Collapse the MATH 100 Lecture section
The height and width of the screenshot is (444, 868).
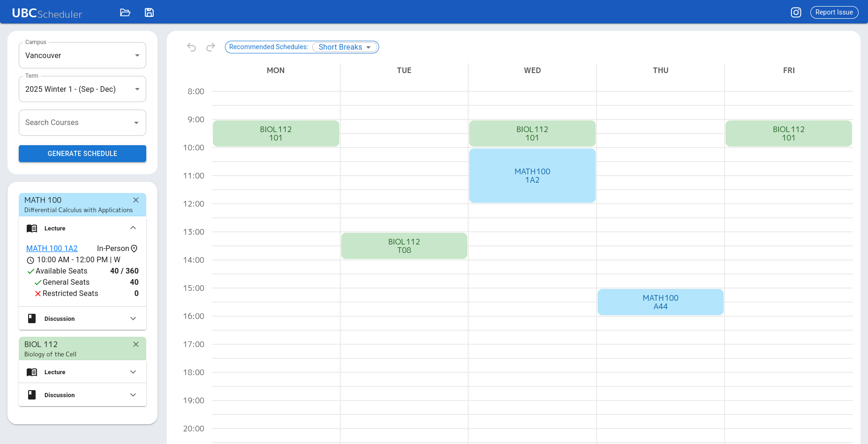tap(133, 228)
